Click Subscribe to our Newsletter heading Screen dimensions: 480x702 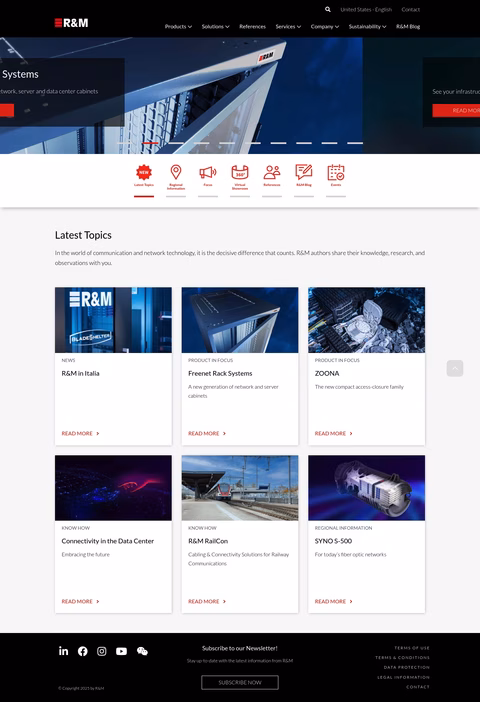[240, 648]
